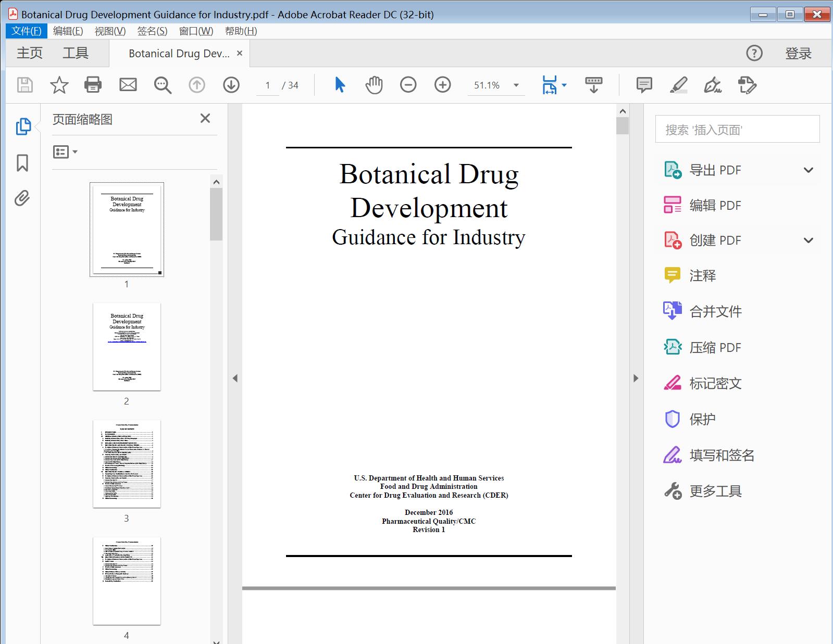
Task: Click the fit page width icon
Action: [550, 85]
